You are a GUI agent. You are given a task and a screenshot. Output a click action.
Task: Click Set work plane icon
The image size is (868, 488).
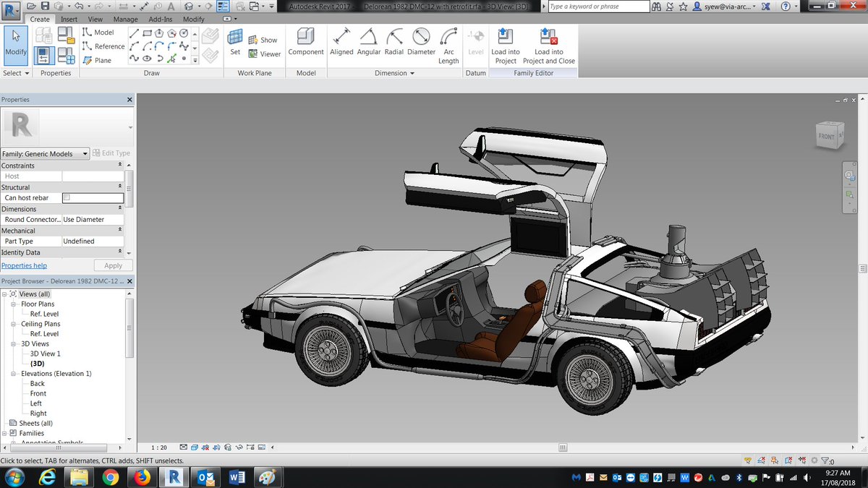tap(235, 43)
